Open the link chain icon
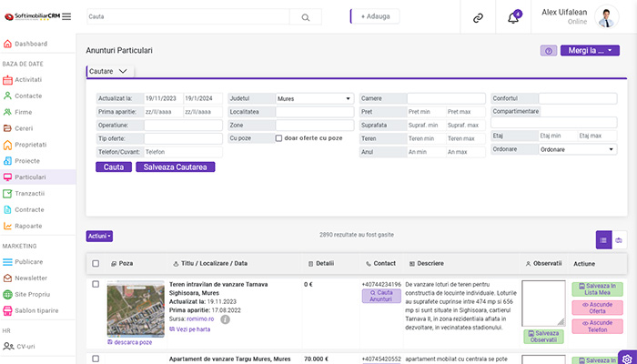637x364 pixels. coord(478,17)
